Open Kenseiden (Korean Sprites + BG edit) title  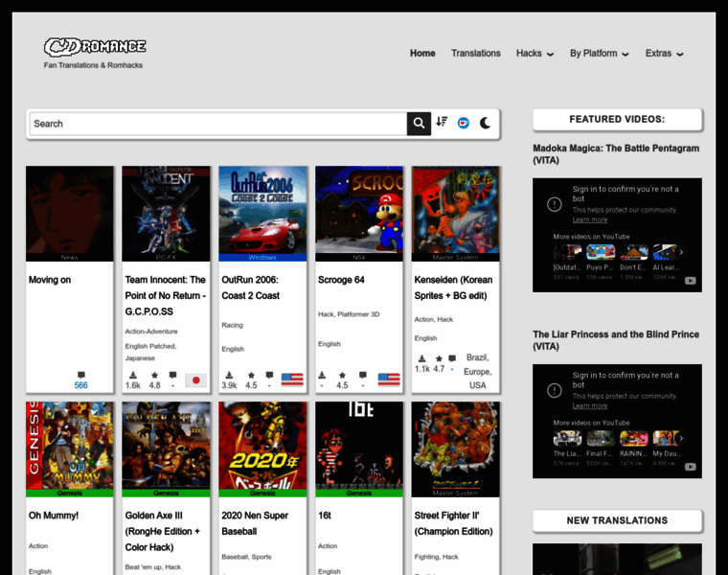(x=454, y=287)
